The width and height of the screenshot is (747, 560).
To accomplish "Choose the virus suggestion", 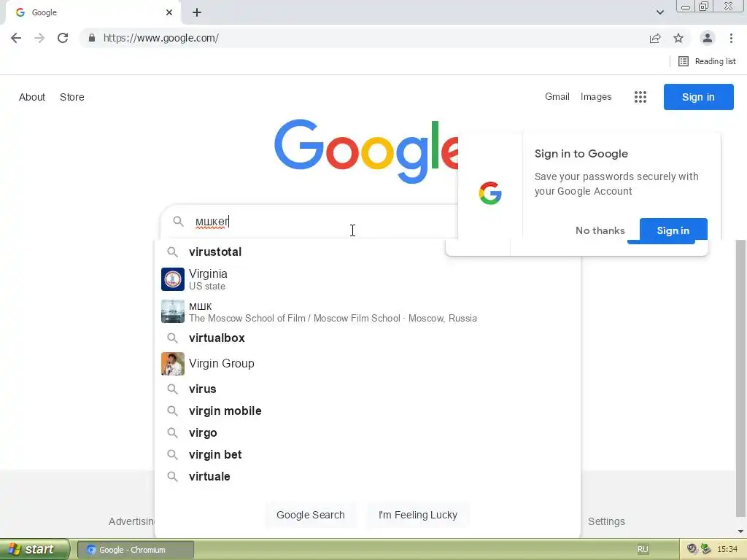I will click(368, 389).
